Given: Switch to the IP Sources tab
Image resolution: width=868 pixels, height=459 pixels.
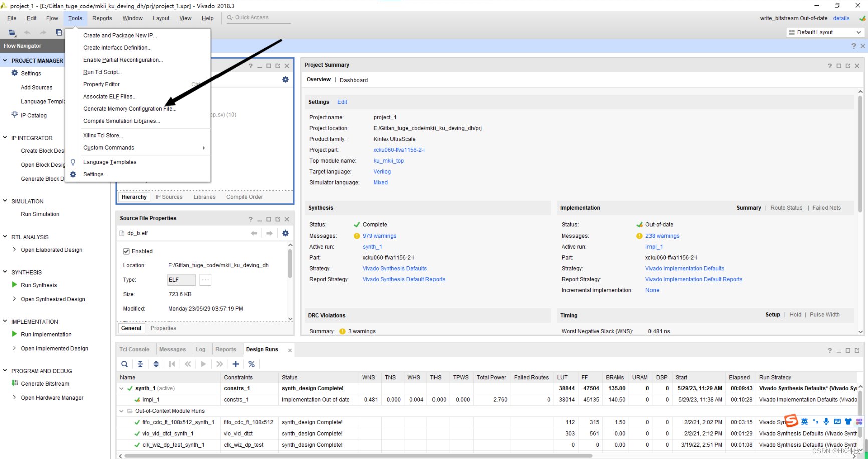Looking at the screenshot, I should point(169,197).
